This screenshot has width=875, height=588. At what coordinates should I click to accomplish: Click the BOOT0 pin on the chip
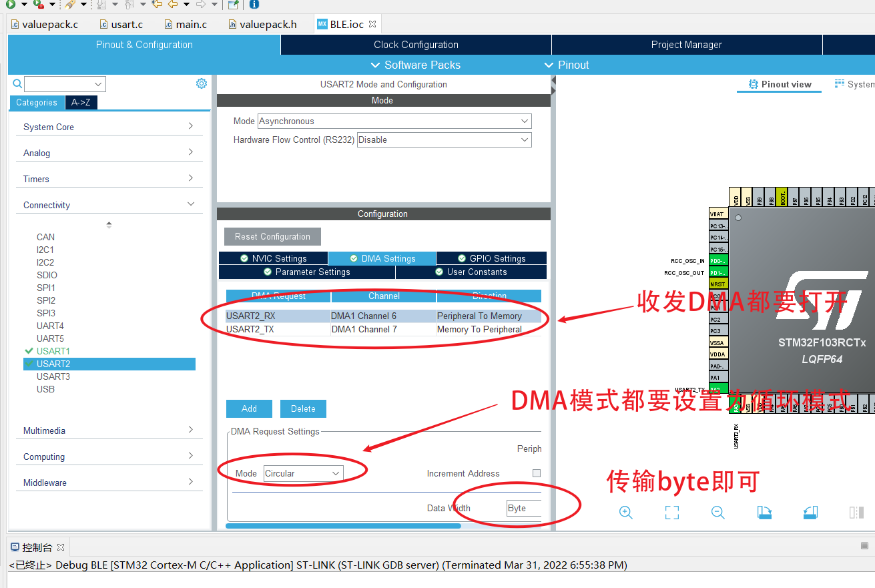[782, 197]
